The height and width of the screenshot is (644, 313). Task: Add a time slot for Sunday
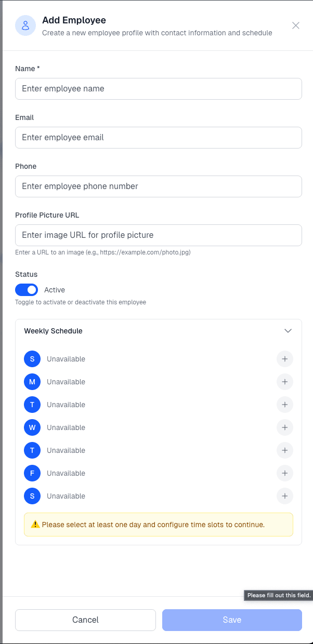(x=285, y=359)
